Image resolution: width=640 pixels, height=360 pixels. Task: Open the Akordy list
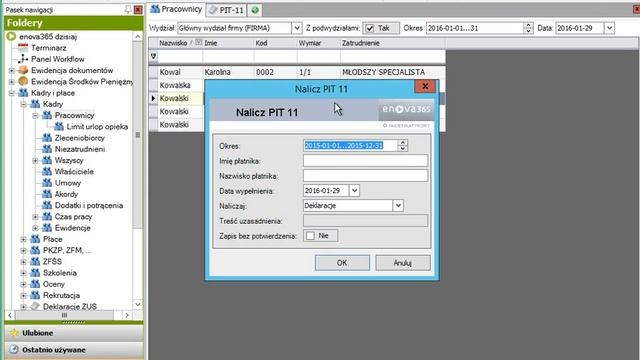coord(66,194)
